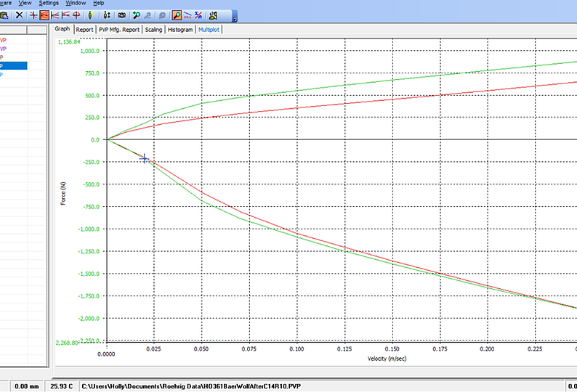Open the Window menu

click(x=76, y=3)
